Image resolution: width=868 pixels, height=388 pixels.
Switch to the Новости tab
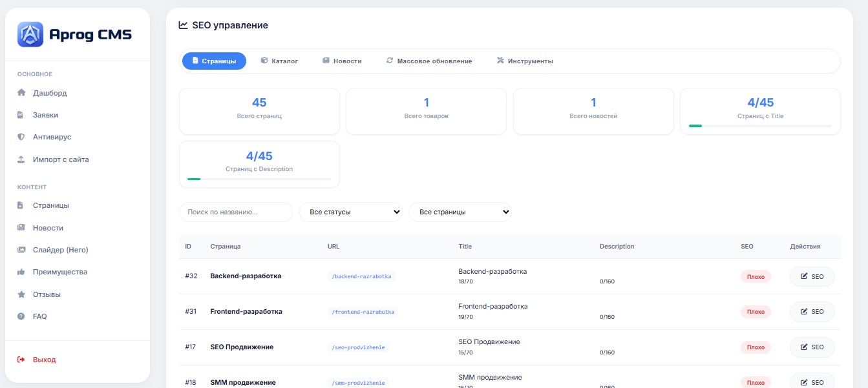[342, 61]
